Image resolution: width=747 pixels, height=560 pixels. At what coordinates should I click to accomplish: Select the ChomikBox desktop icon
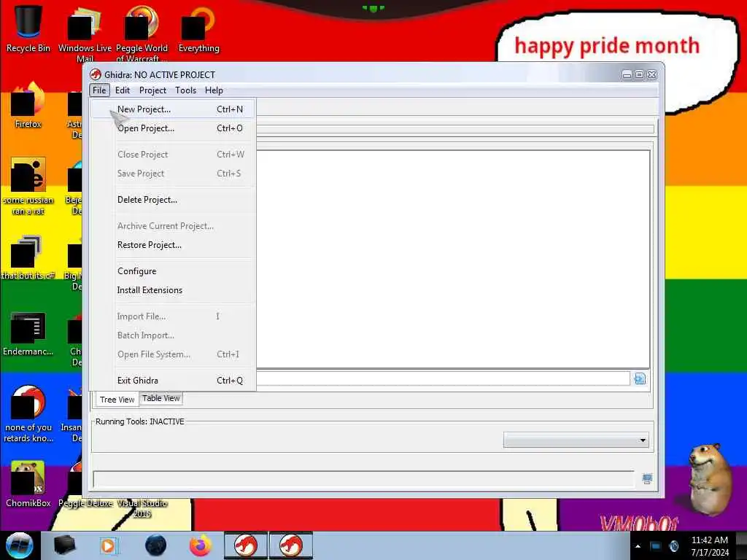click(x=28, y=484)
